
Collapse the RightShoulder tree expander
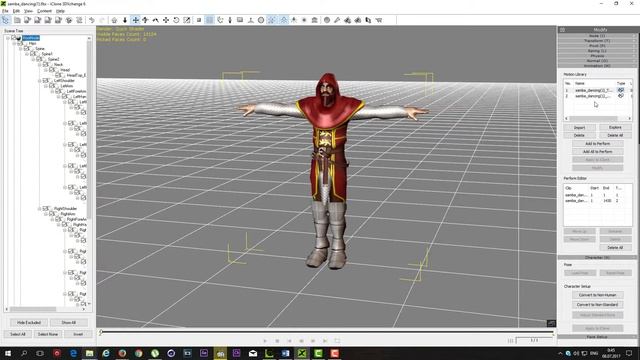pos(40,209)
